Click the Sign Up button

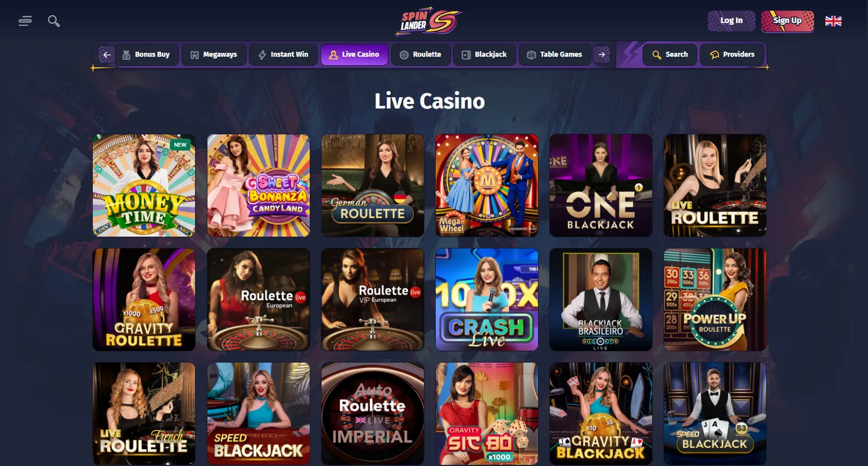pyautogui.click(x=787, y=21)
